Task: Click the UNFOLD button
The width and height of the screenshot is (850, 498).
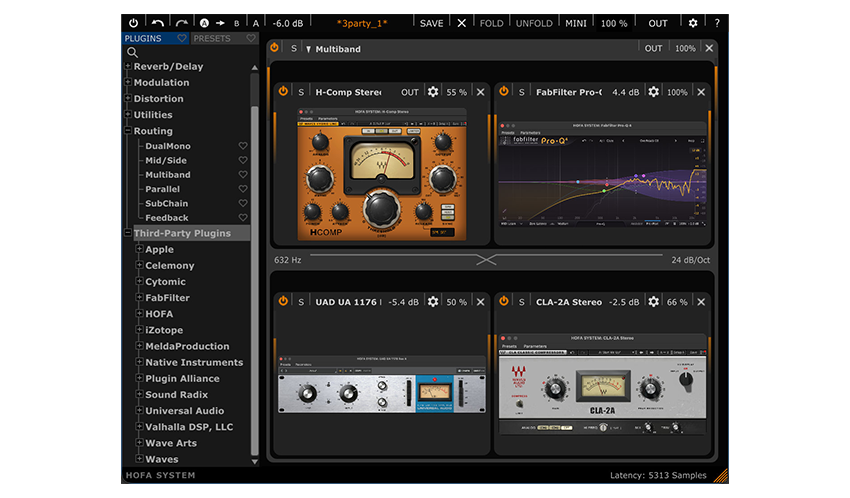Action: click(534, 23)
